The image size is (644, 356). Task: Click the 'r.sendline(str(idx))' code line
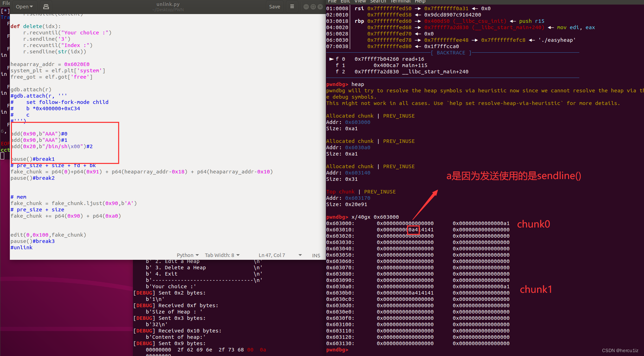click(54, 52)
